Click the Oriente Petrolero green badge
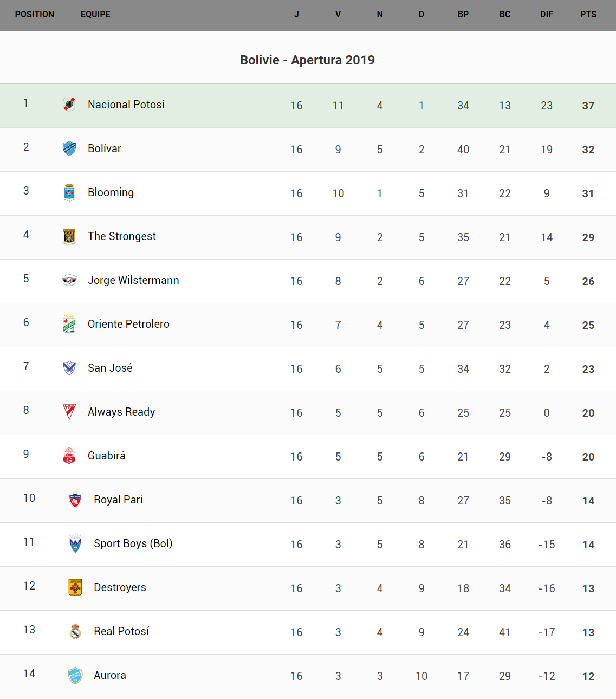The width and height of the screenshot is (616, 699). pyautogui.click(x=69, y=324)
